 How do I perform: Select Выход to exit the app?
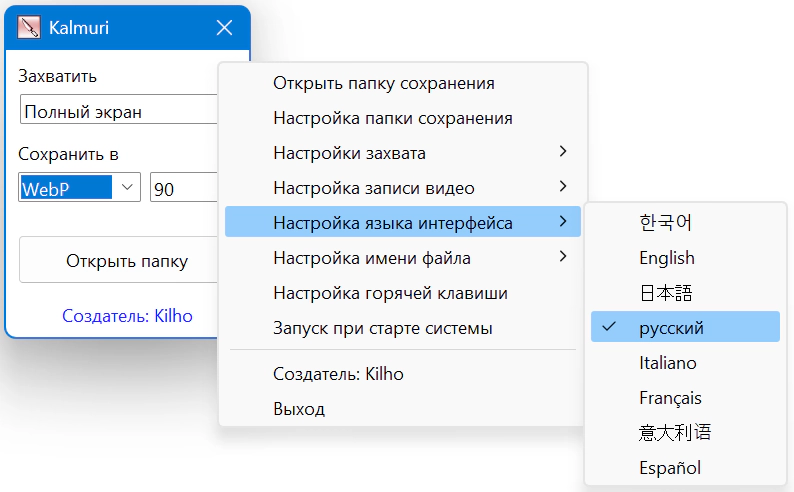click(x=403, y=408)
